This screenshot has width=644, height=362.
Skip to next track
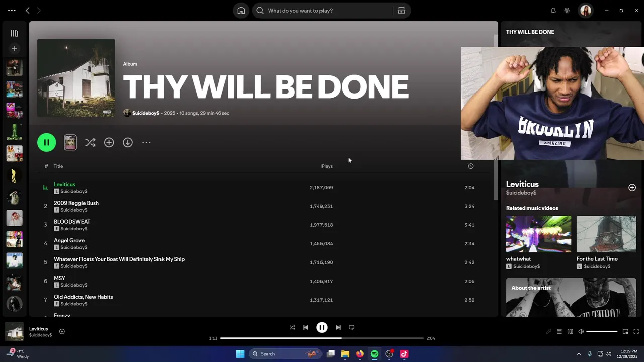[338, 327]
